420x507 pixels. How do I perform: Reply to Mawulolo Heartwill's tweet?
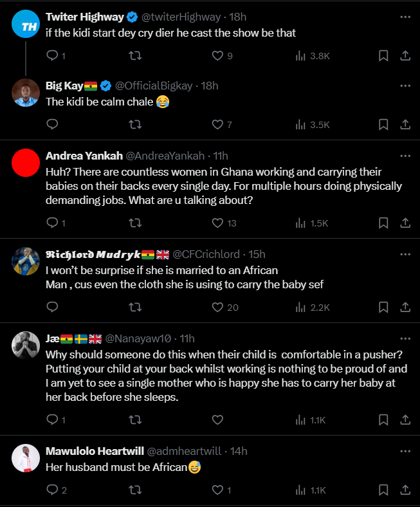coord(53,490)
